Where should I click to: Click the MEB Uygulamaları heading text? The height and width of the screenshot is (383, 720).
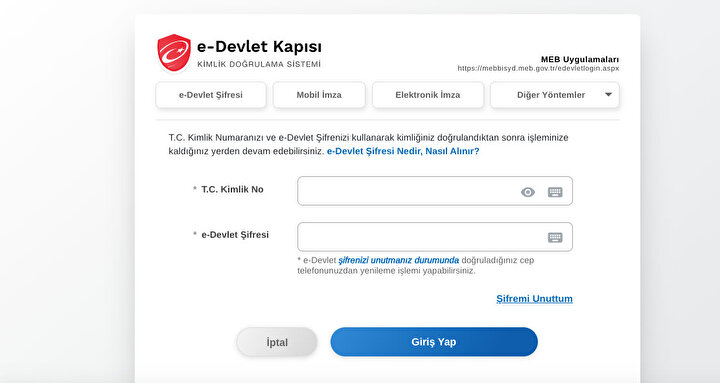click(580, 59)
